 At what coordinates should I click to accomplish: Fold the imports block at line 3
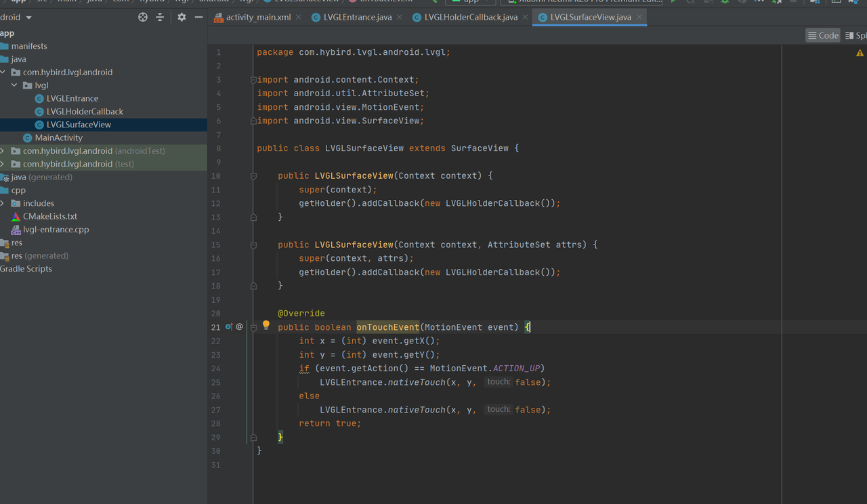[253, 80]
